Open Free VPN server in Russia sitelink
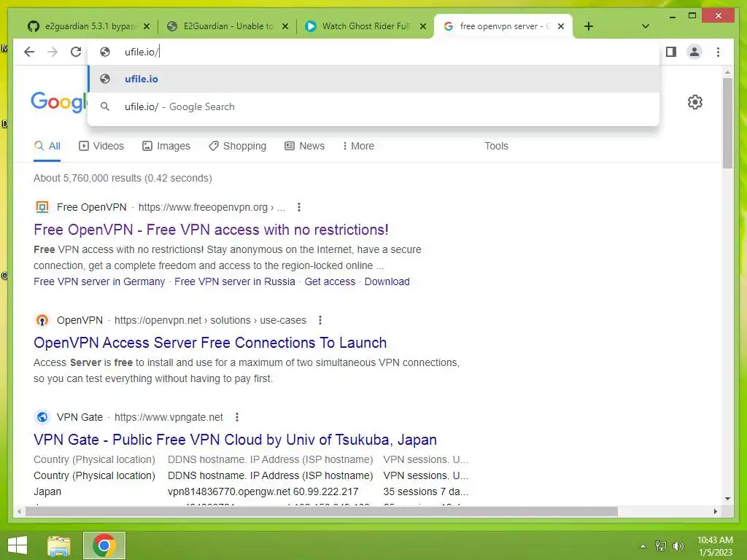747x560 pixels. pyautogui.click(x=235, y=282)
